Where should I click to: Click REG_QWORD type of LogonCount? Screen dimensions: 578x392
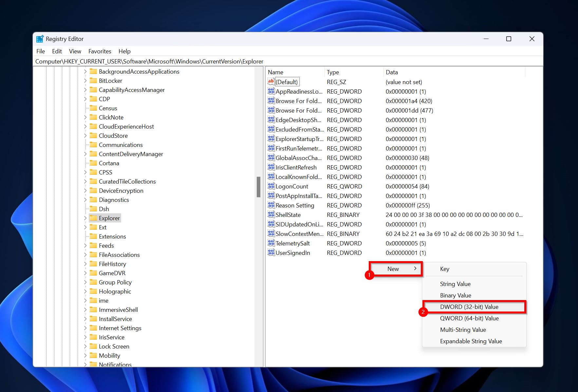point(344,186)
